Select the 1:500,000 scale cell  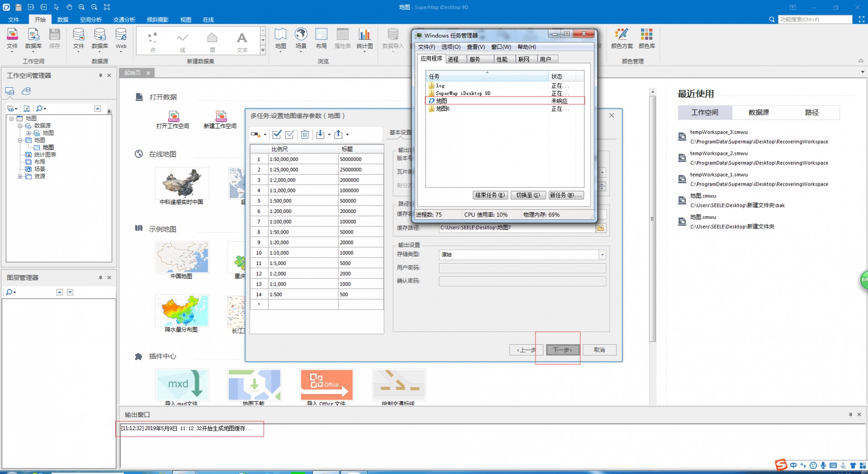[x=303, y=201]
